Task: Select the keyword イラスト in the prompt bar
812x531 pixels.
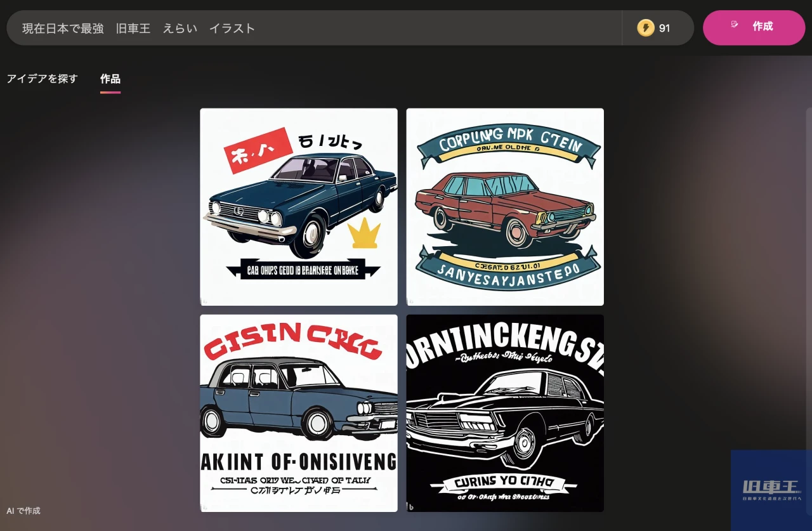Action: tap(232, 28)
